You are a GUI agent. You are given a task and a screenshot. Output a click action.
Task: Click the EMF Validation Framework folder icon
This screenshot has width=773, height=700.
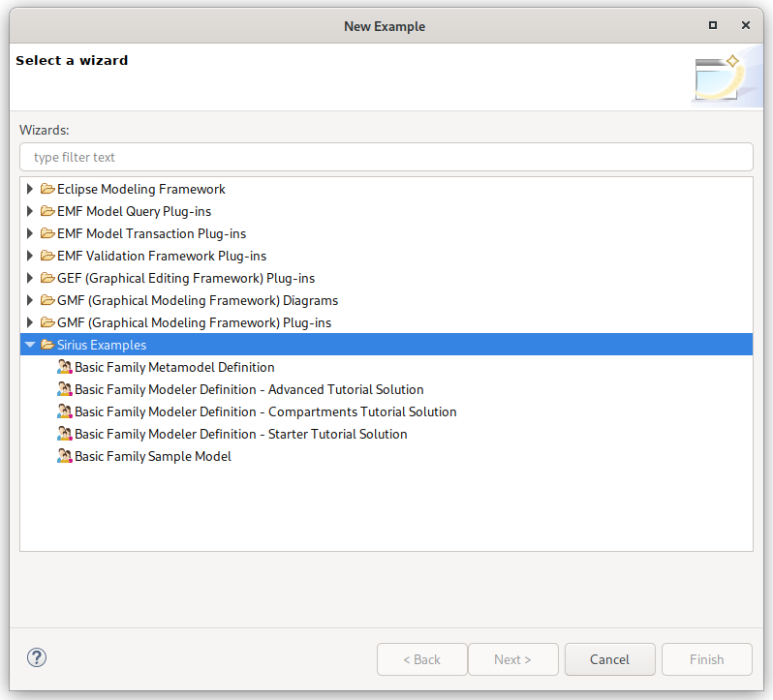[x=47, y=256]
